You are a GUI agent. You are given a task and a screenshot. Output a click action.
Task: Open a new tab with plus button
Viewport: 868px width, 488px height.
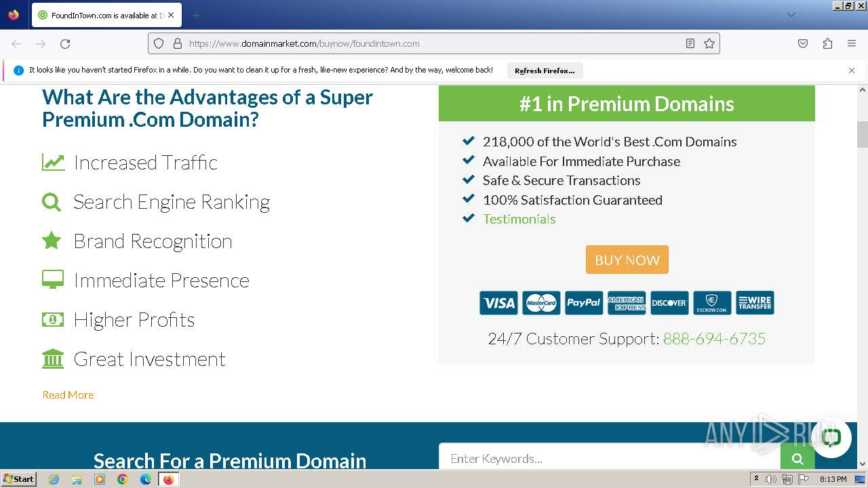(x=196, y=15)
